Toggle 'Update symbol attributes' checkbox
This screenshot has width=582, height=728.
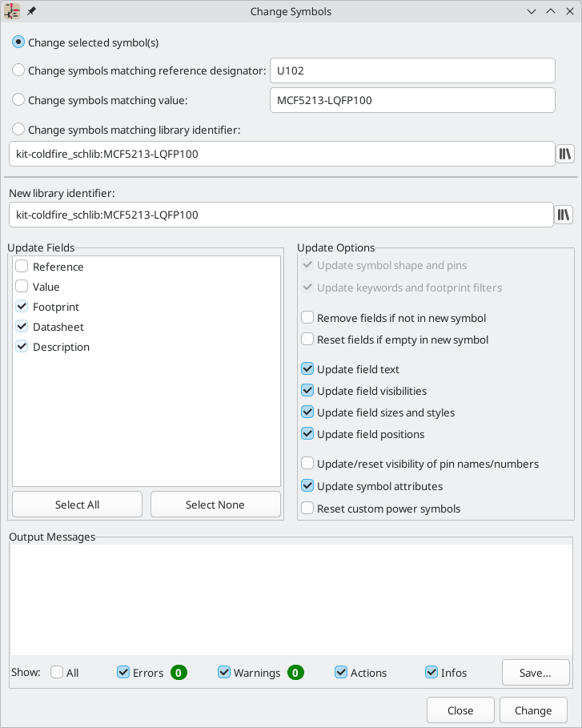[x=307, y=486]
